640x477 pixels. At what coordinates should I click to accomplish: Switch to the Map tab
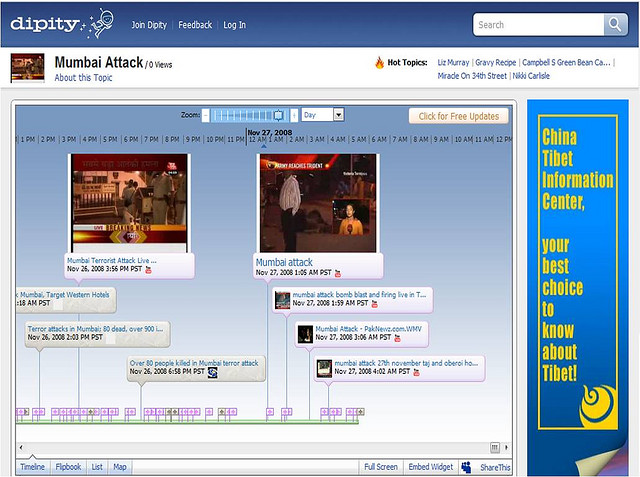(120, 467)
